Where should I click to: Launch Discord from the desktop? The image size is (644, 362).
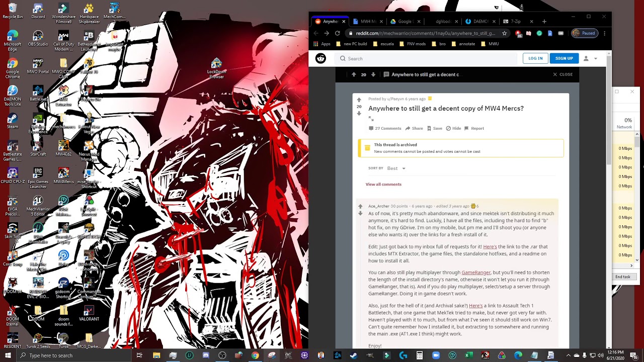click(38, 11)
